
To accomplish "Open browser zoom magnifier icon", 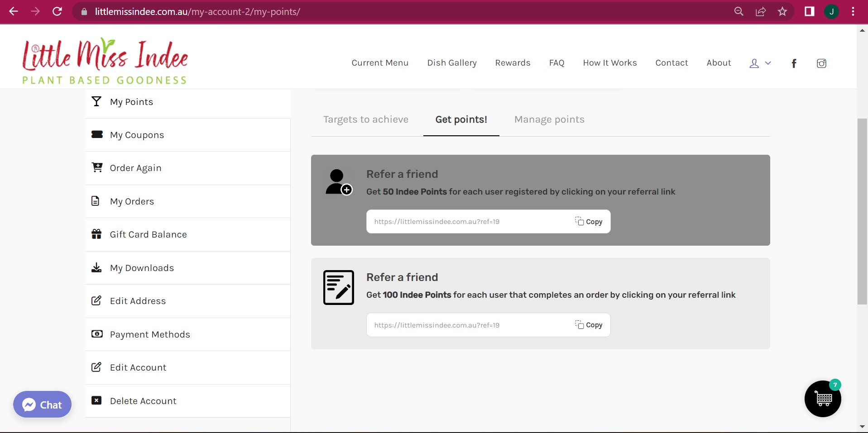I will pyautogui.click(x=739, y=12).
